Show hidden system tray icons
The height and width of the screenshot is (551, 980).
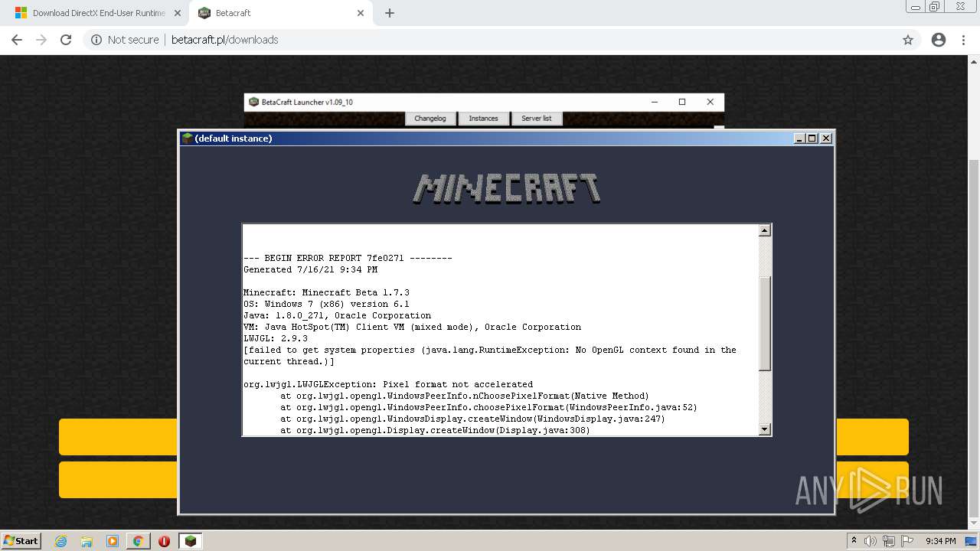(x=854, y=541)
